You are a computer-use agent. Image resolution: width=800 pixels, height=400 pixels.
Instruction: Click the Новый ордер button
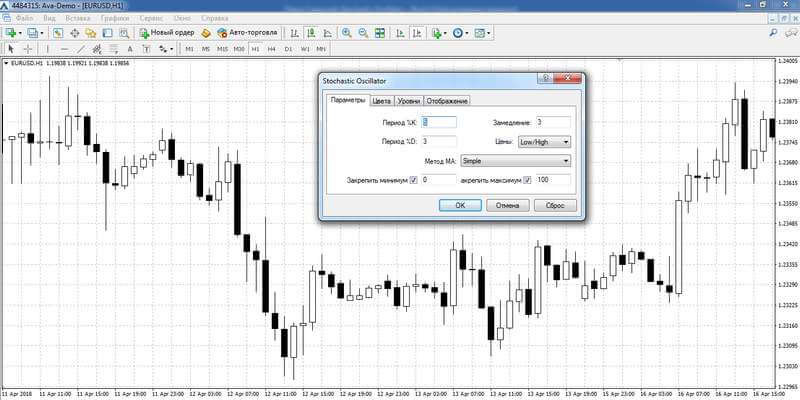pyautogui.click(x=167, y=33)
